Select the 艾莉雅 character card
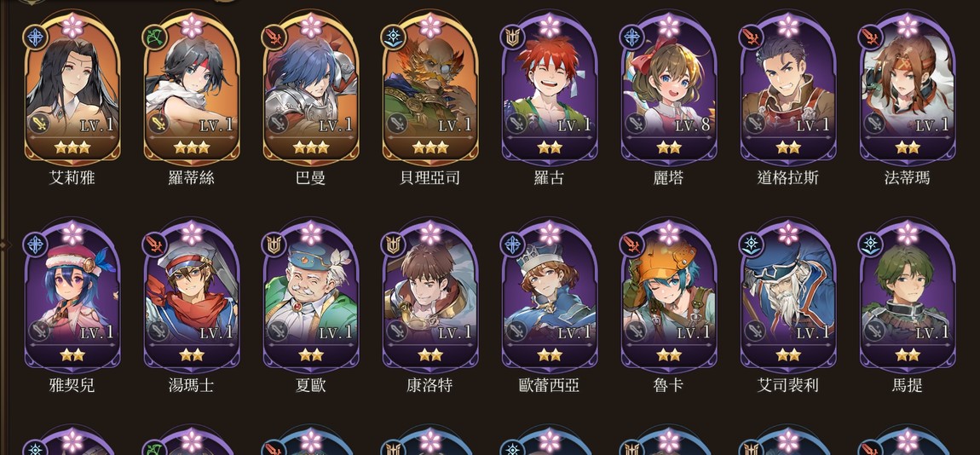Image resolution: width=980 pixels, height=455 pixels. (72, 90)
